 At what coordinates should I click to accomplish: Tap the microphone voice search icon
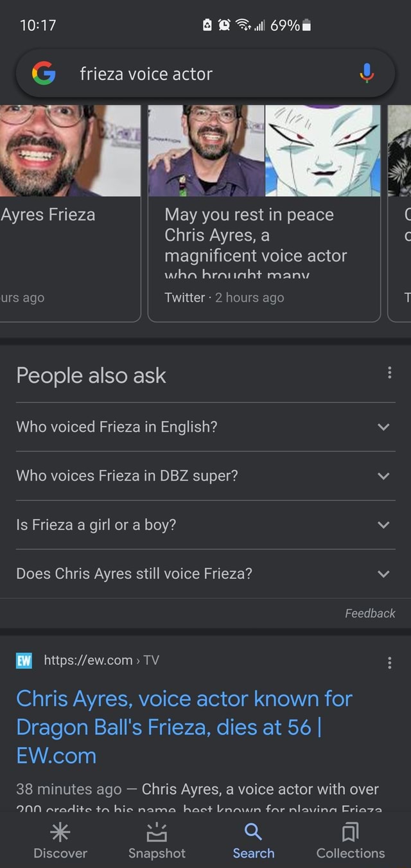click(366, 73)
